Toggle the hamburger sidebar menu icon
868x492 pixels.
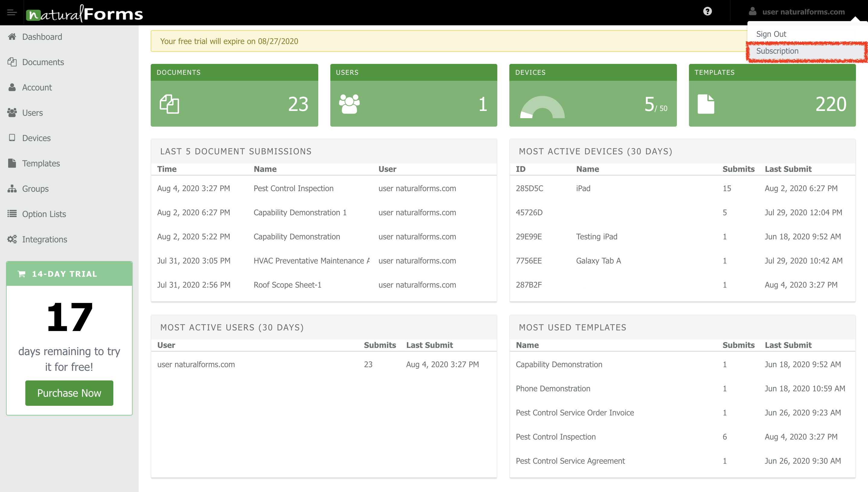pyautogui.click(x=12, y=13)
